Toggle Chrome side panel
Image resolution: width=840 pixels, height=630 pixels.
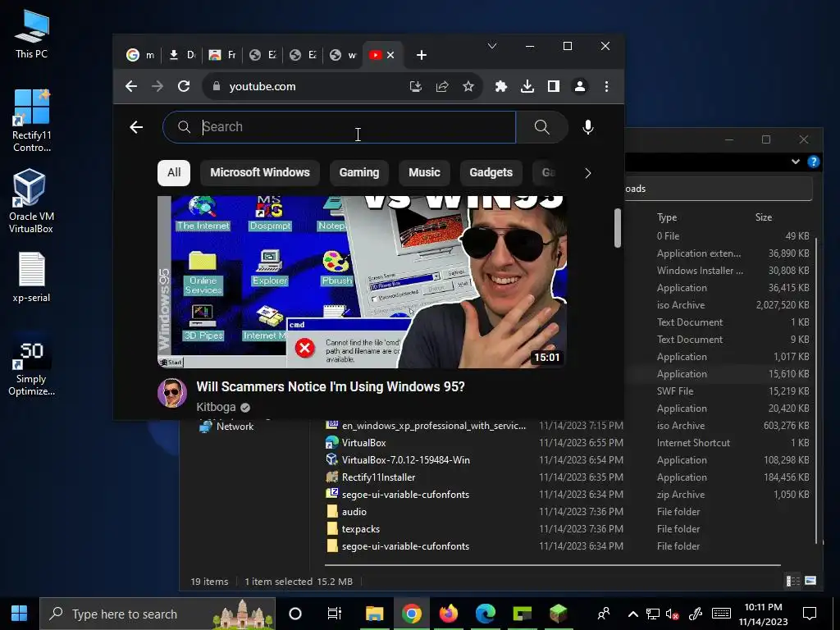(554, 86)
